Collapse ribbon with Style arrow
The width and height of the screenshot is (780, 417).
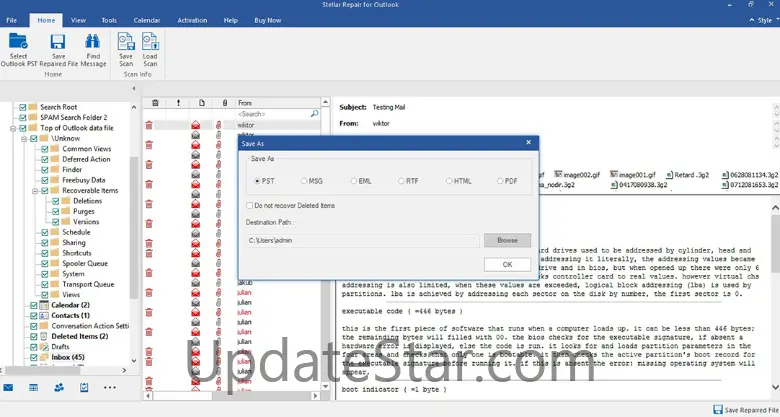click(752, 20)
